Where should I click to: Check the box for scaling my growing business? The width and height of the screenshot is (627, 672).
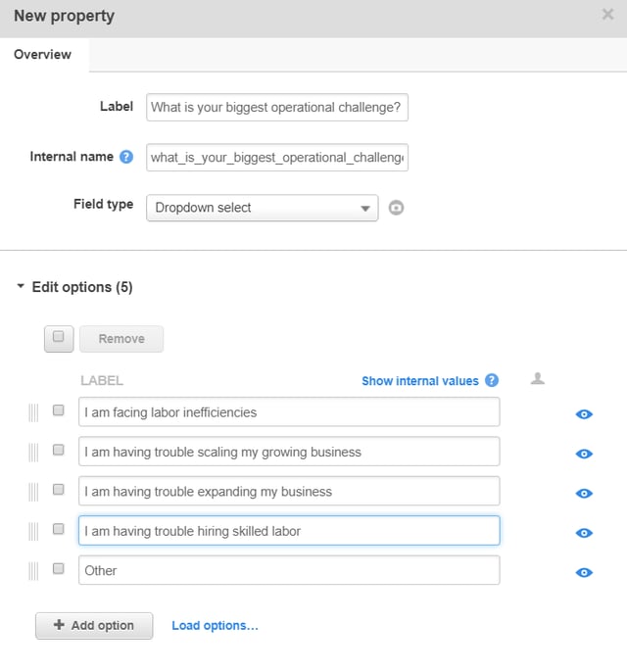[59, 451]
